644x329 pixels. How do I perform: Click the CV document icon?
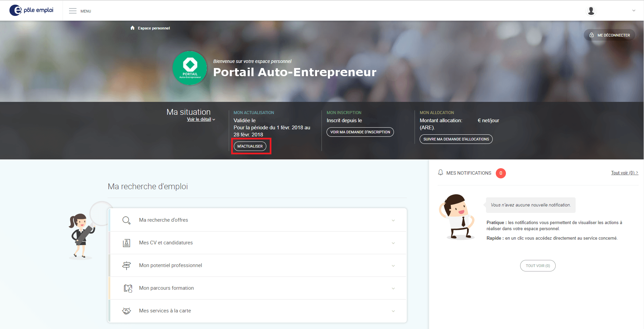coord(127,243)
